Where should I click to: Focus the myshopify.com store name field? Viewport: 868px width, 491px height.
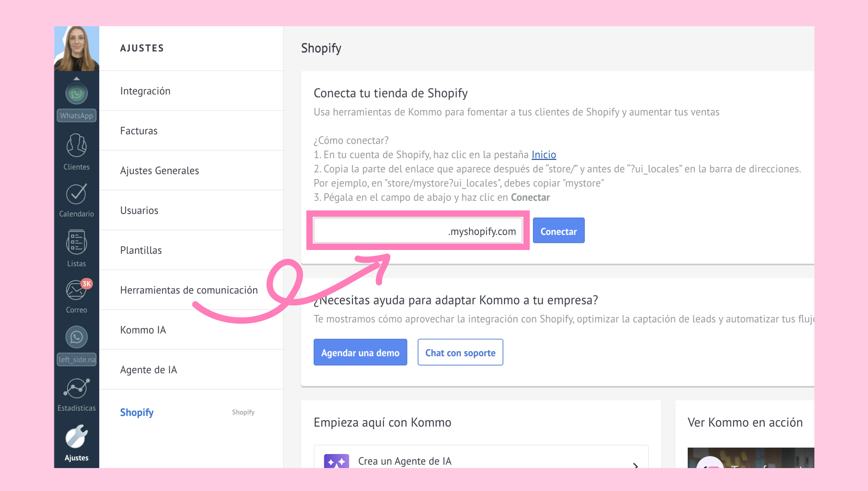pos(418,231)
